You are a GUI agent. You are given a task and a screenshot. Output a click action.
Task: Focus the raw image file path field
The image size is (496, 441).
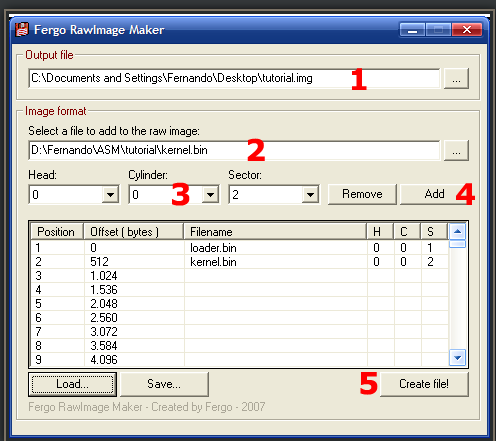pyautogui.click(x=234, y=150)
